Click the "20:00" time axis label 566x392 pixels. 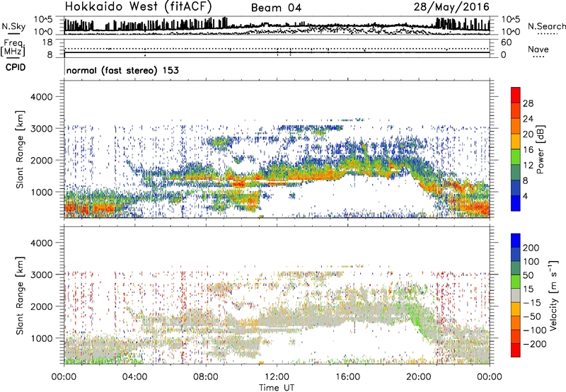[x=418, y=377]
